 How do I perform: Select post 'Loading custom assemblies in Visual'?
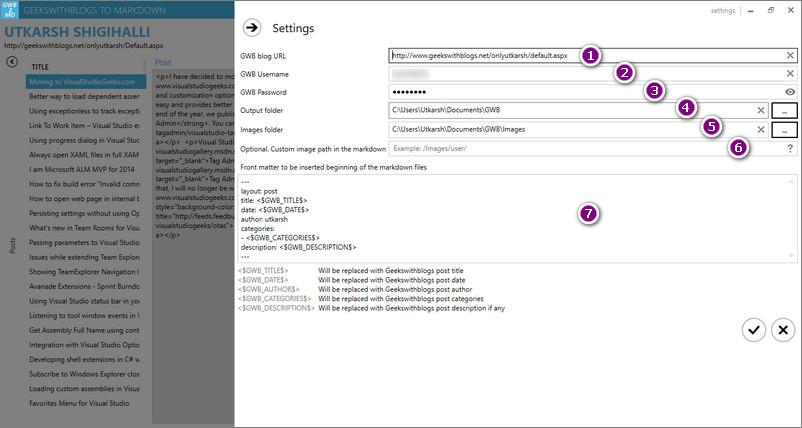[x=86, y=389]
